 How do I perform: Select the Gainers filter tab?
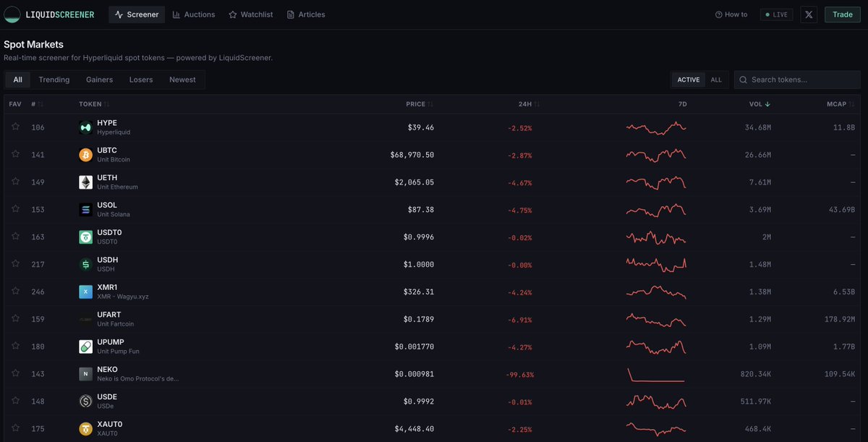[x=99, y=80]
